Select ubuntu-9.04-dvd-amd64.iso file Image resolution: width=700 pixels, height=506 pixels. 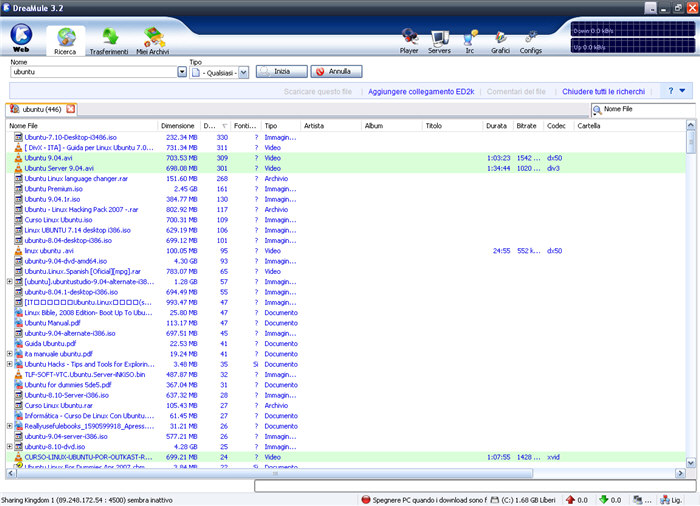tap(65, 261)
